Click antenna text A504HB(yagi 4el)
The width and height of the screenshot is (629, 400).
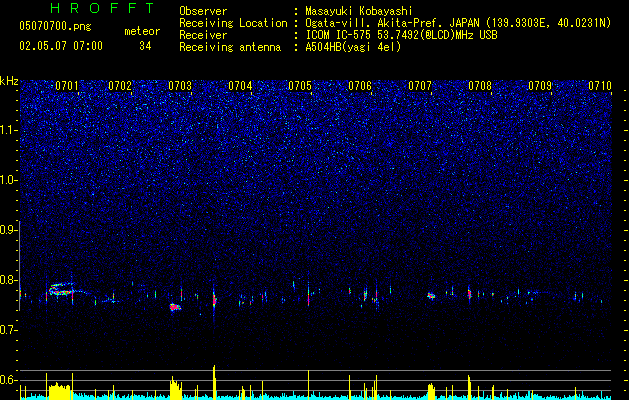[353, 47]
